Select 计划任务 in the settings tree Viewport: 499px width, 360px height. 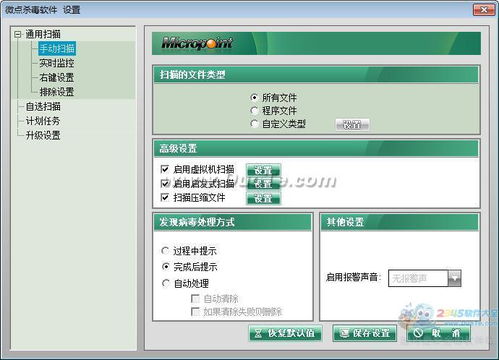click(x=43, y=121)
